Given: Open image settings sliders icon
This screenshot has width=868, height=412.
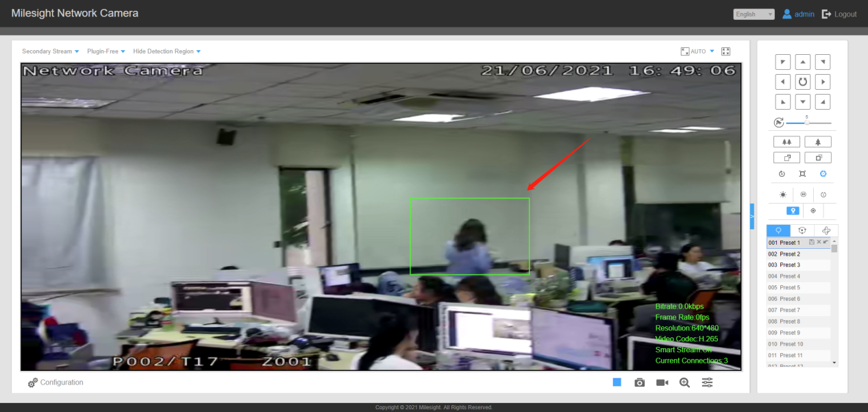Looking at the screenshot, I should [x=708, y=383].
